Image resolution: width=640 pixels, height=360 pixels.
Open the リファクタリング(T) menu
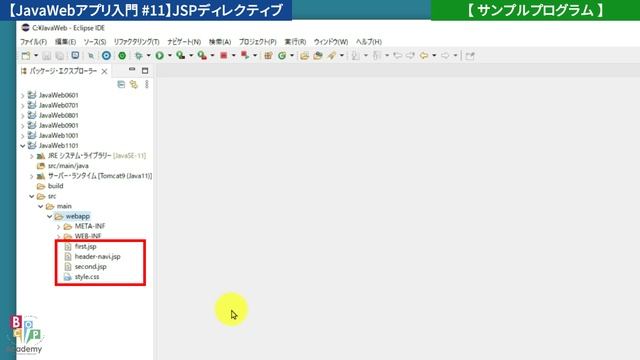click(x=136, y=42)
